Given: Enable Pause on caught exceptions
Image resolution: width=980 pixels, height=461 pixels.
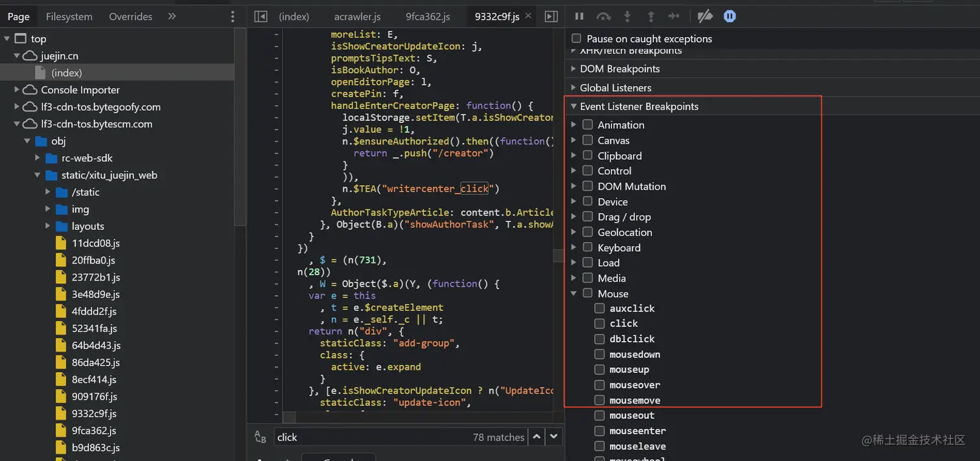Looking at the screenshot, I should 576,39.
